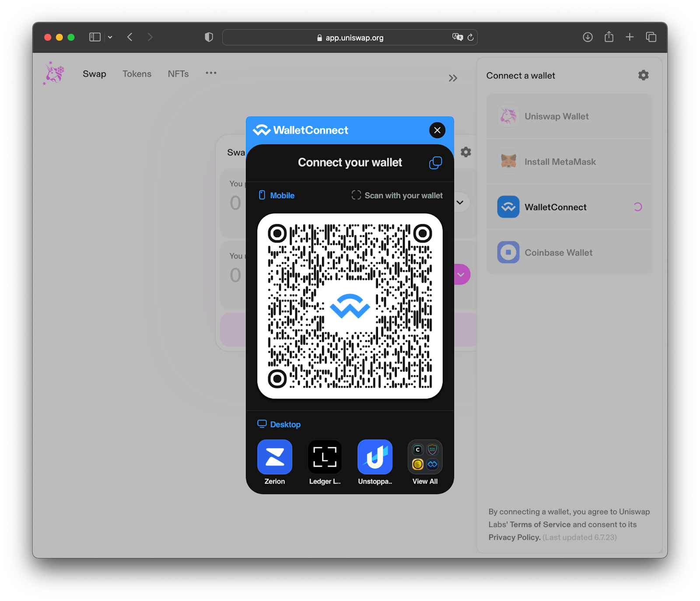Toggle the Safari sidebar
Viewport: 700px width, 601px height.
[x=95, y=37]
